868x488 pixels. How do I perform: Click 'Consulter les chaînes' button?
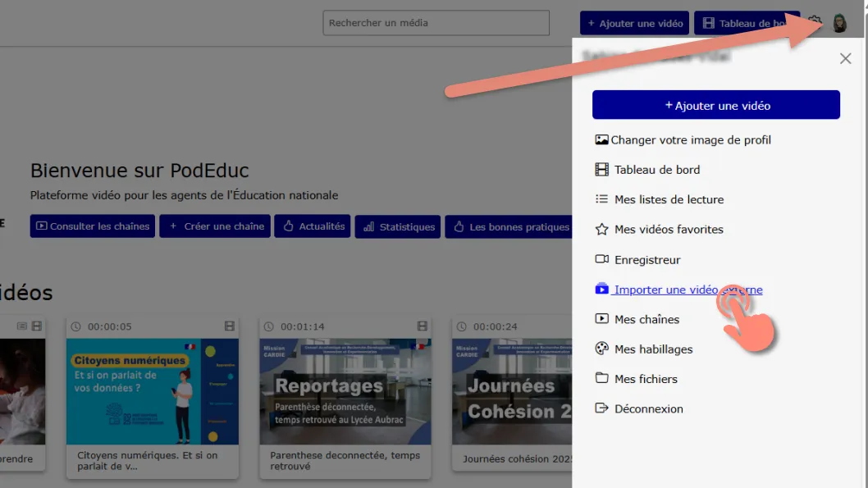point(93,226)
